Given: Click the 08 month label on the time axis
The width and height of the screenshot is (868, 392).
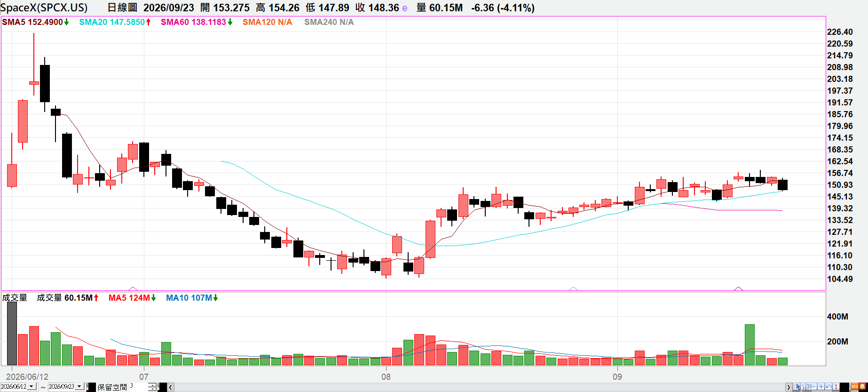Looking at the screenshot, I should (x=386, y=377).
